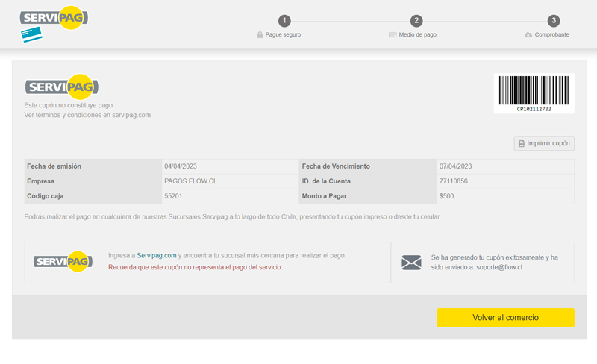Select the Pague seguro step label

click(283, 34)
